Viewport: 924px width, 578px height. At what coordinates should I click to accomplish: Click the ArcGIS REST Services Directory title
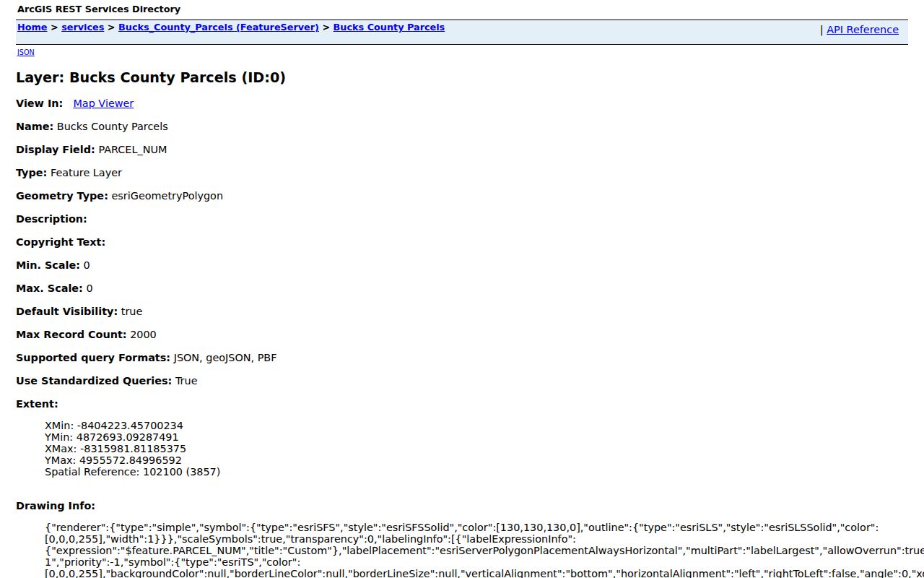[x=99, y=9]
